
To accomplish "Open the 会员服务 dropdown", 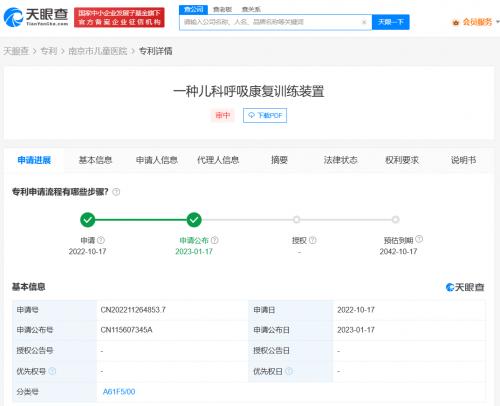I will [x=476, y=22].
